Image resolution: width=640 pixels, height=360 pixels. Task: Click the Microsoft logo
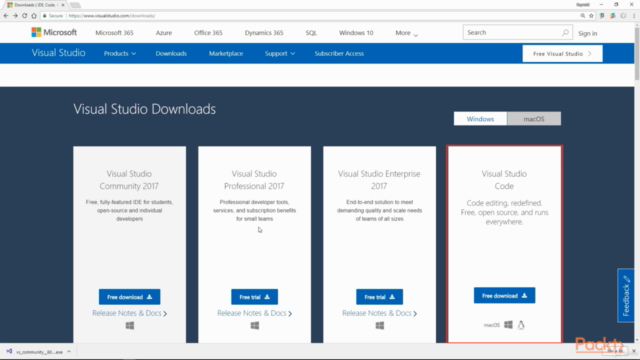point(54,32)
